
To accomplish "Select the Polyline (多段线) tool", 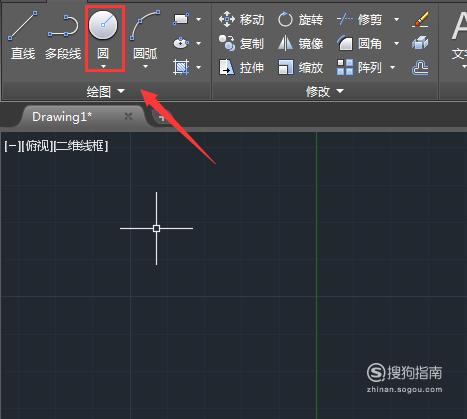I will [x=63, y=37].
